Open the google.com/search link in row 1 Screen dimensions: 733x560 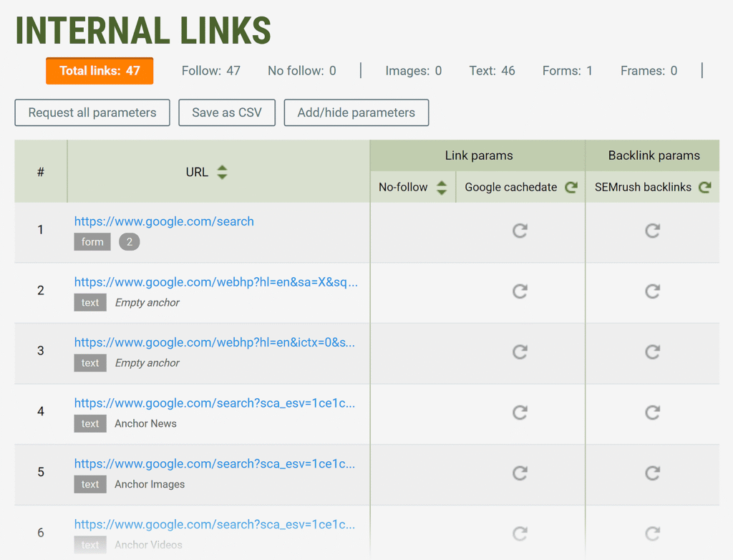[164, 221]
